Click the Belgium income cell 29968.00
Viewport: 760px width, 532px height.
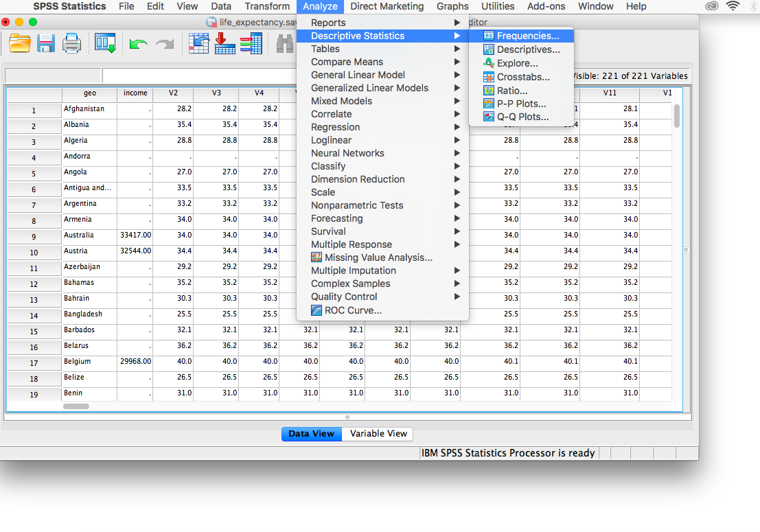[x=135, y=362]
